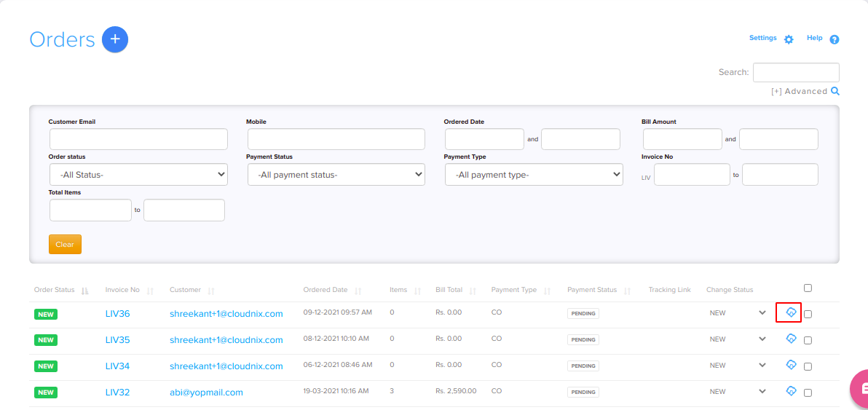Click the Orders page heading
Image resolution: width=868 pixels, height=410 pixels.
(63, 40)
